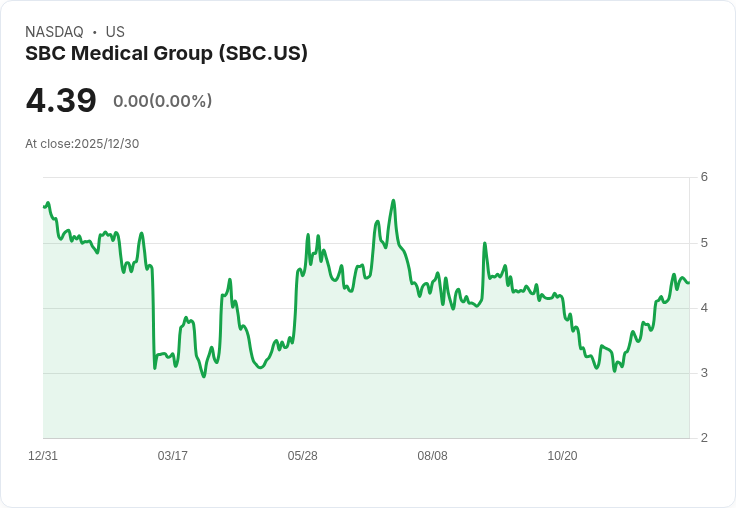This screenshot has height=508, width=736.
Task: Click the 4.39 current price
Action: pos(61,101)
